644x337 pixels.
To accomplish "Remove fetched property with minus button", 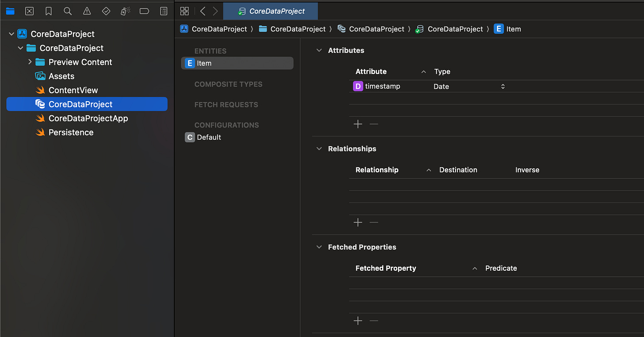I will coord(374,321).
